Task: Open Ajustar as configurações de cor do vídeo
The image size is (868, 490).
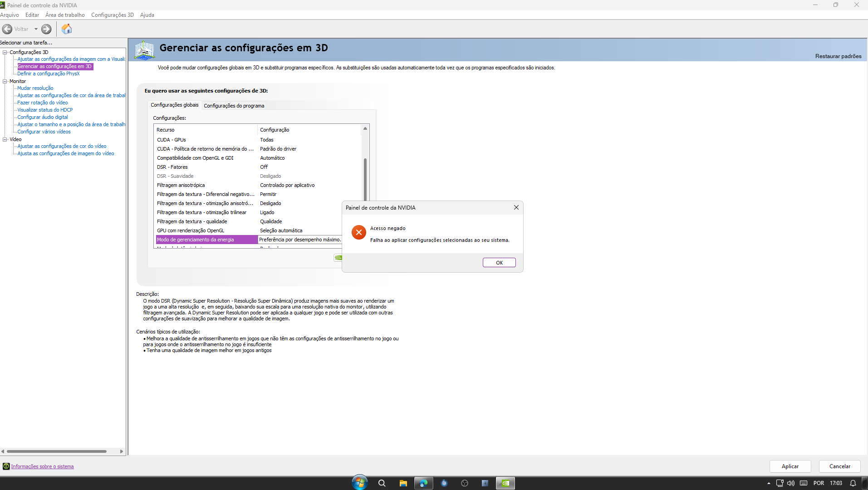Action: point(62,146)
